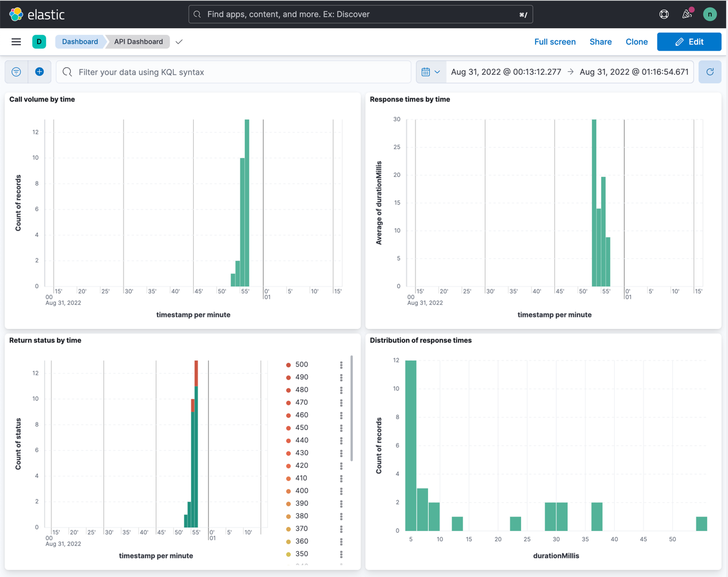
Task: Open options for legend item 440
Action: coord(341,440)
